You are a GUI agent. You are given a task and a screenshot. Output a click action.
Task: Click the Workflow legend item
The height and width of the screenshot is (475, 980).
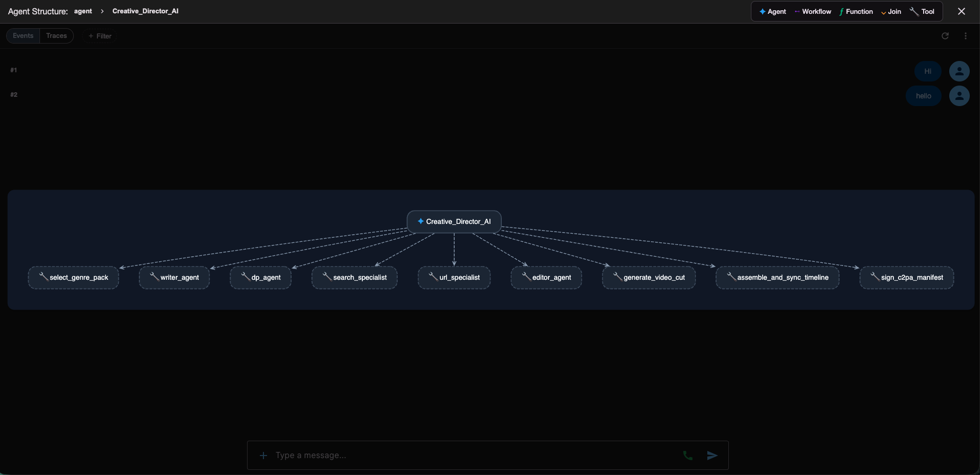tap(813, 11)
